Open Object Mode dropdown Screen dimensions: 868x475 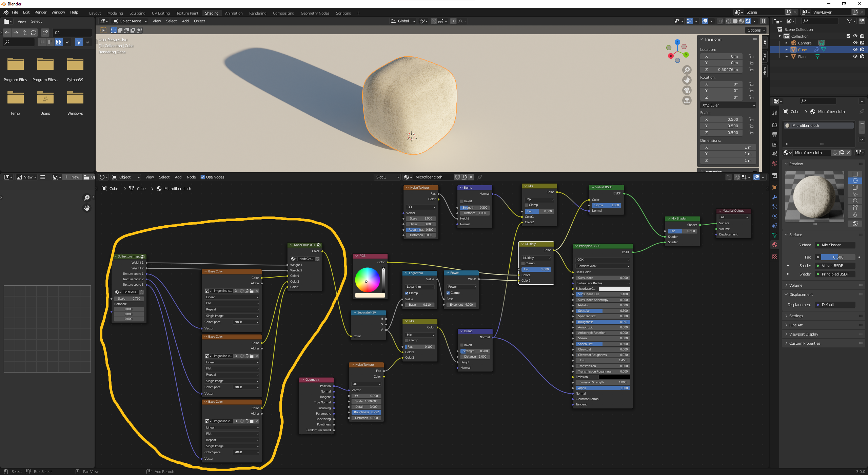click(130, 21)
